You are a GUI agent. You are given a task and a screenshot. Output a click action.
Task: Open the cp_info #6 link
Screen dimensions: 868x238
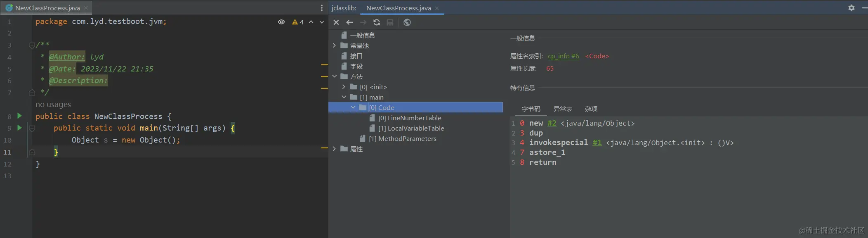pos(563,56)
